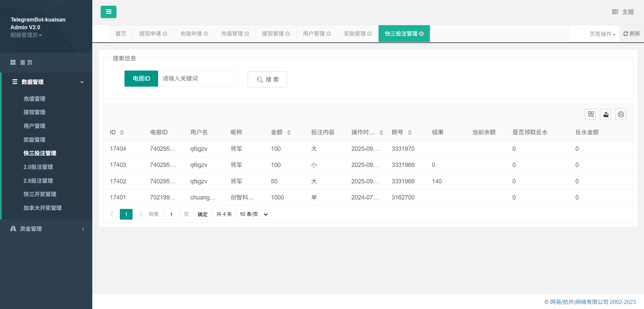The image size is (644, 309).
Task: Expand the 资金管理 sidebar menu
Action: tap(47, 229)
